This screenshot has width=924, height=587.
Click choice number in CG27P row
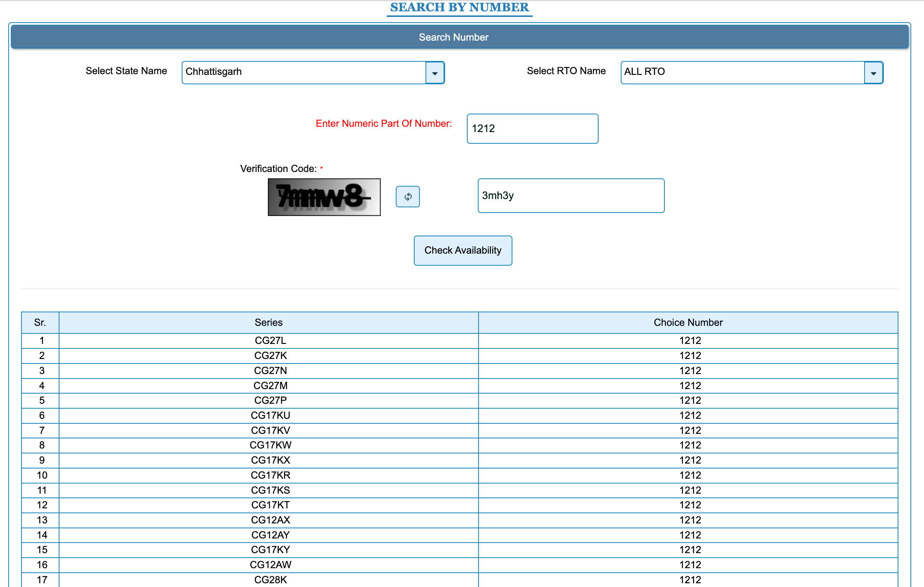tap(690, 400)
